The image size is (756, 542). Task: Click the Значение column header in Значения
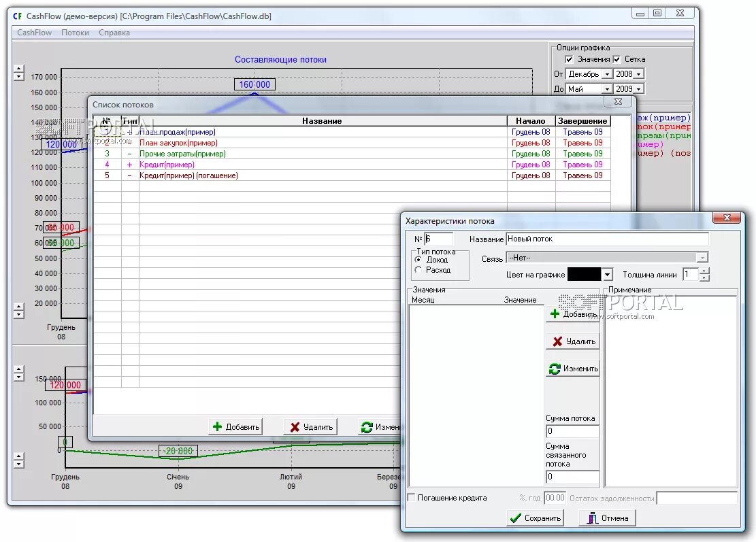click(x=520, y=300)
